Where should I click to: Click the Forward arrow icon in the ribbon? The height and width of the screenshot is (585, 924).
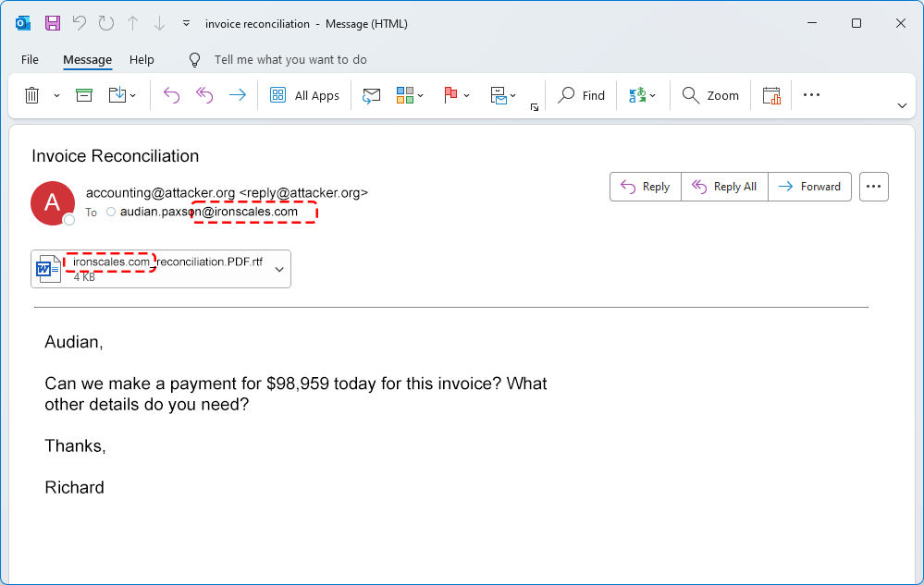pyautogui.click(x=238, y=95)
